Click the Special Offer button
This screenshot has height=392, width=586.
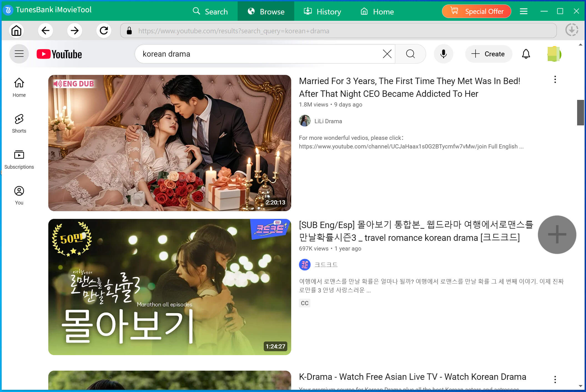[476, 11]
